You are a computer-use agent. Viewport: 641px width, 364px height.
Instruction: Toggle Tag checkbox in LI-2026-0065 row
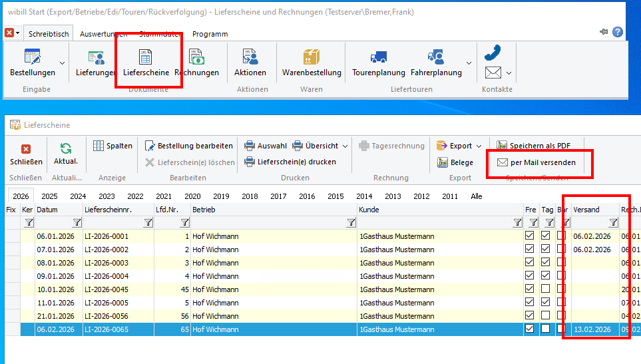tap(546, 329)
